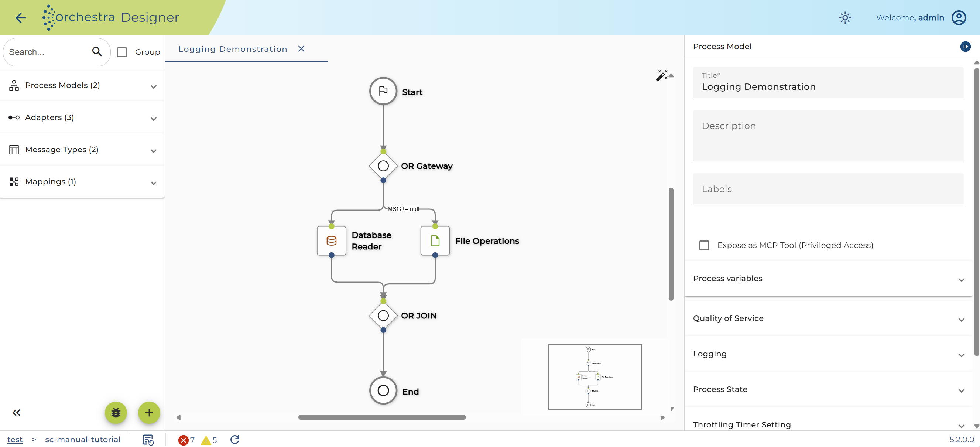Click the magic wand auto-layout icon
Screen dimensions: 980x447
[x=661, y=75]
